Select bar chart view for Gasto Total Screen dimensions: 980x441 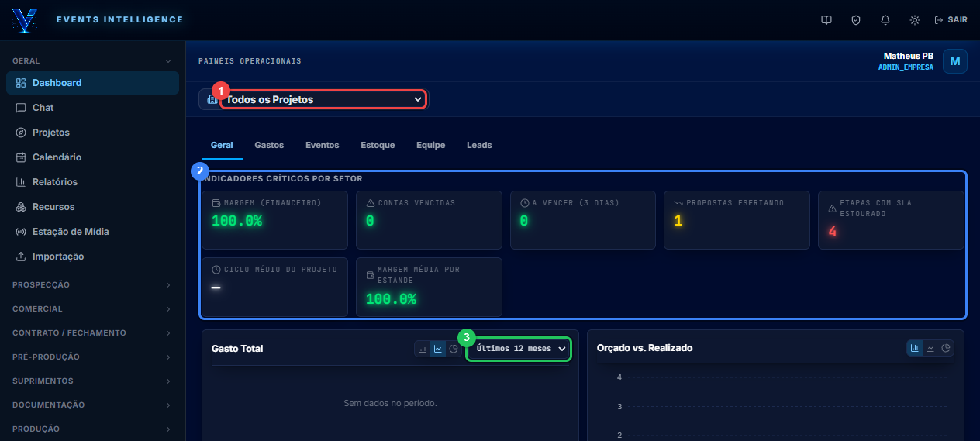pyautogui.click(x=423, y=349)
